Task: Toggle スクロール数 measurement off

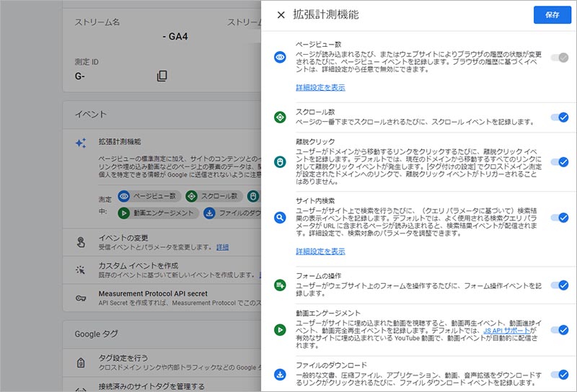Action: click(x=559, y=117)
